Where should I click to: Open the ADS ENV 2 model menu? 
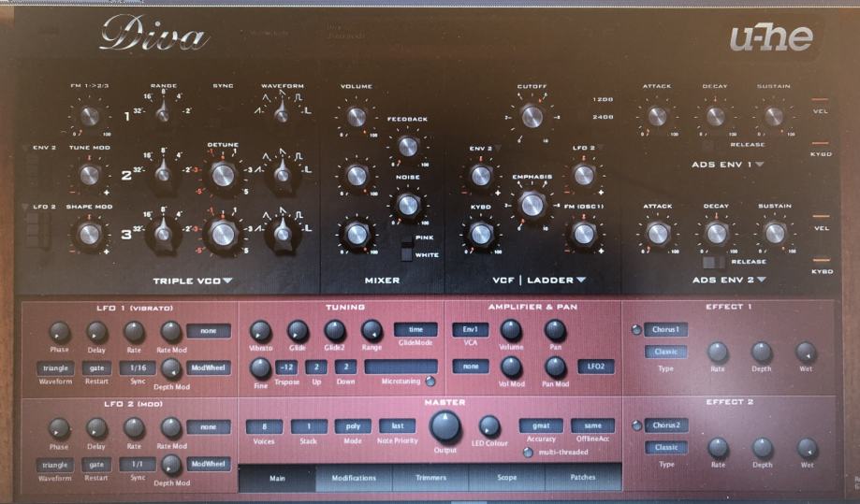(729, 280)
